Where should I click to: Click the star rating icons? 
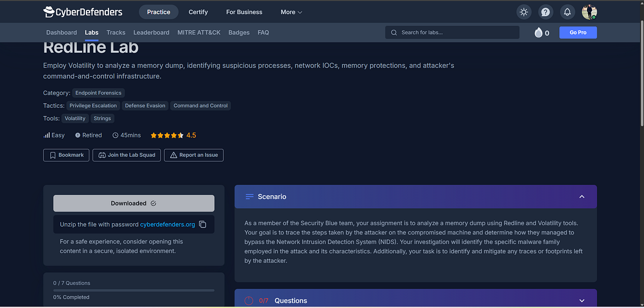(x=167, y=135)
